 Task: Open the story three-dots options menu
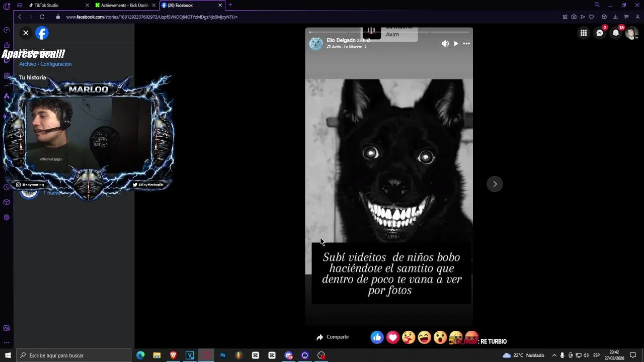pyautogui.click(x=466, y=44)
